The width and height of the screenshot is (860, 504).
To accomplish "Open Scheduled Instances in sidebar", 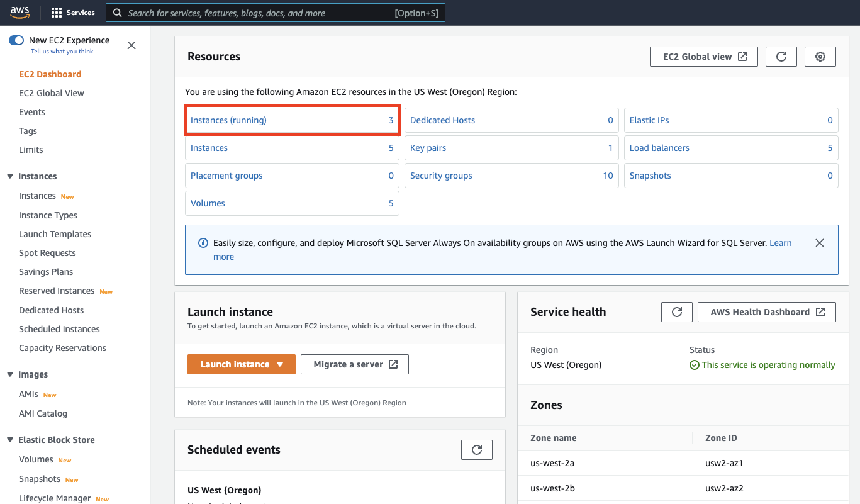I will tap(59, 329).
